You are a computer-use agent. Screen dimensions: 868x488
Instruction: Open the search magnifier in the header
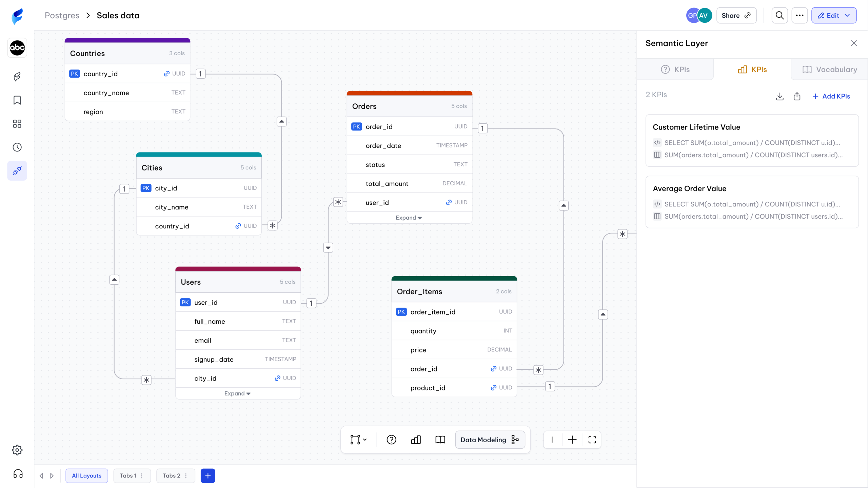(x=780, y=16)
